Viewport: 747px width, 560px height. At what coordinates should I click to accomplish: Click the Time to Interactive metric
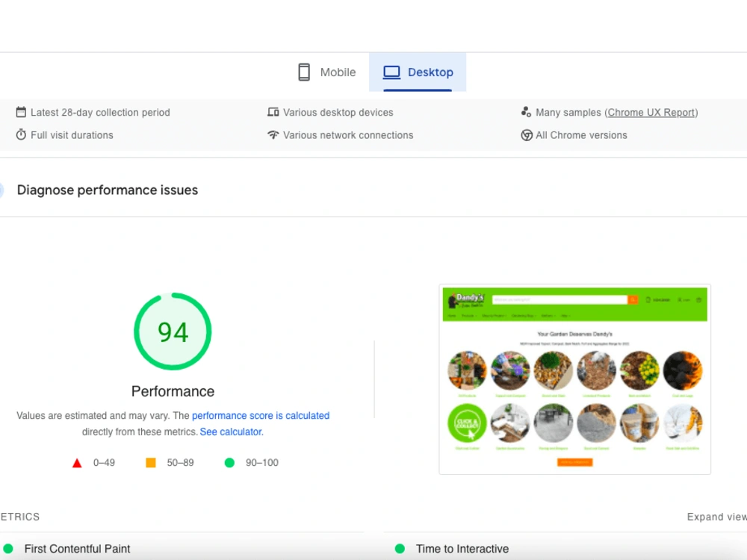(462, 549)
